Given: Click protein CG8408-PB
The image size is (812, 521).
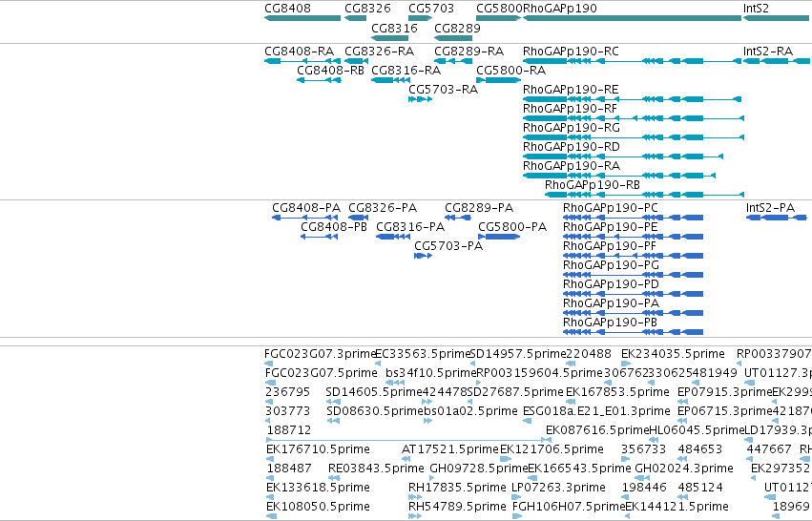Looking at the screenshot, I should point(319,237).
